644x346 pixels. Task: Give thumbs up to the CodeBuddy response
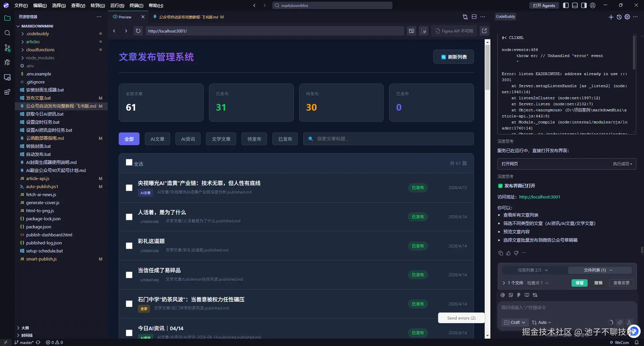(508, 253)
